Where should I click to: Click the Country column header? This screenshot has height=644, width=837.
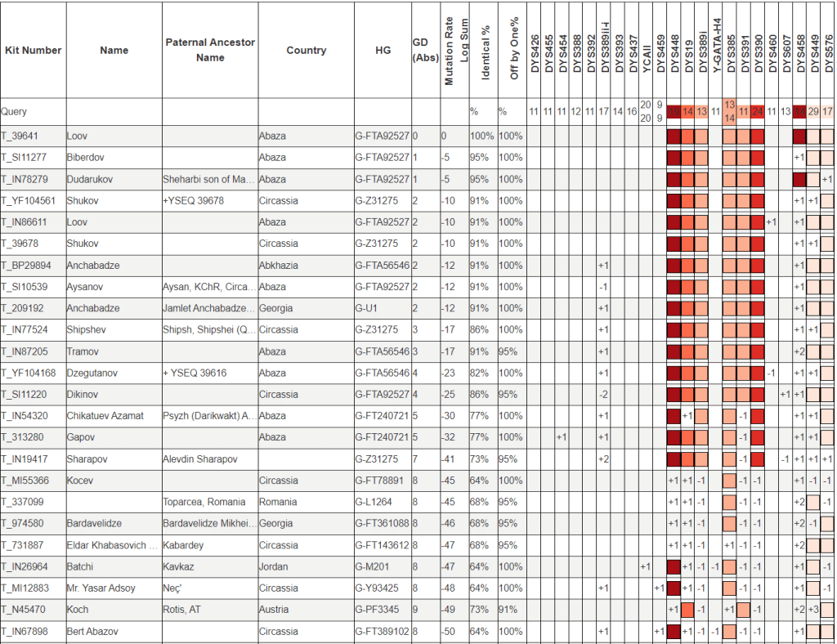coord(306,50)
